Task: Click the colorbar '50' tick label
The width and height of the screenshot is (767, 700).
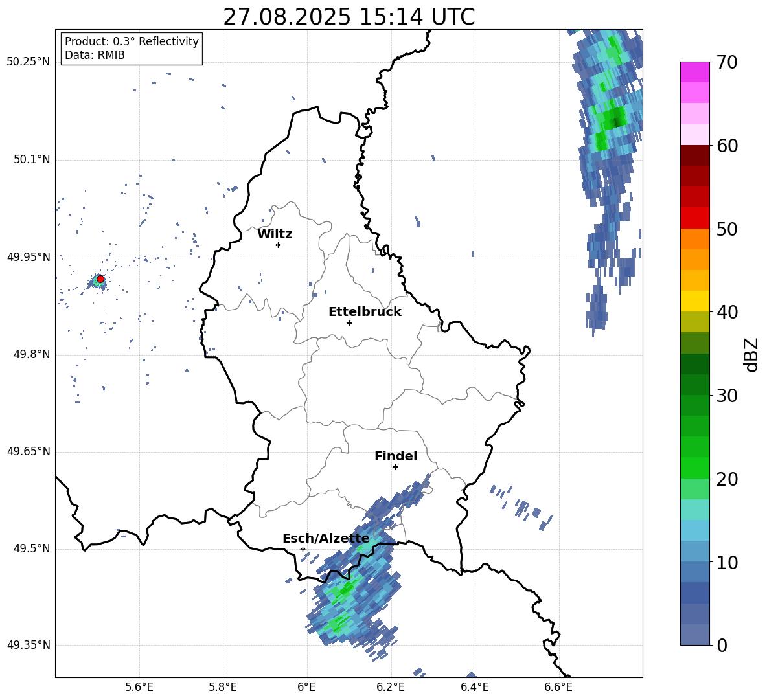Action: (x=727, y=229)
